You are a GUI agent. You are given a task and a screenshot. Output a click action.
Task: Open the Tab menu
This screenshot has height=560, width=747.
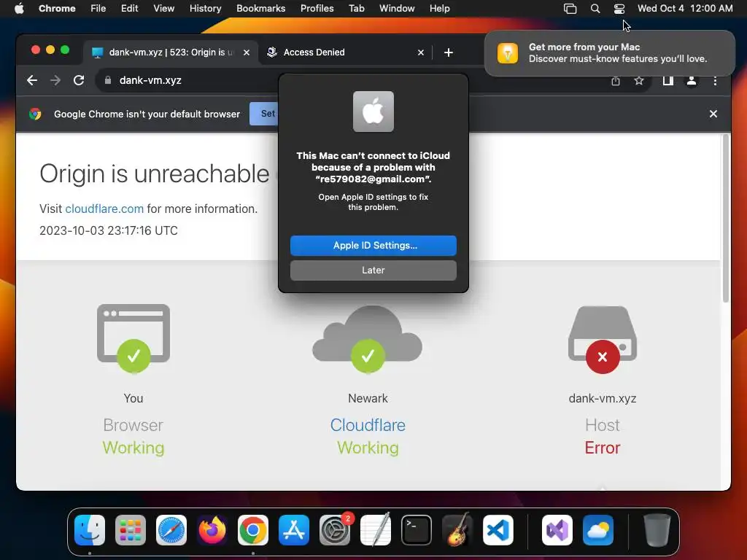[x=356, y=8]
